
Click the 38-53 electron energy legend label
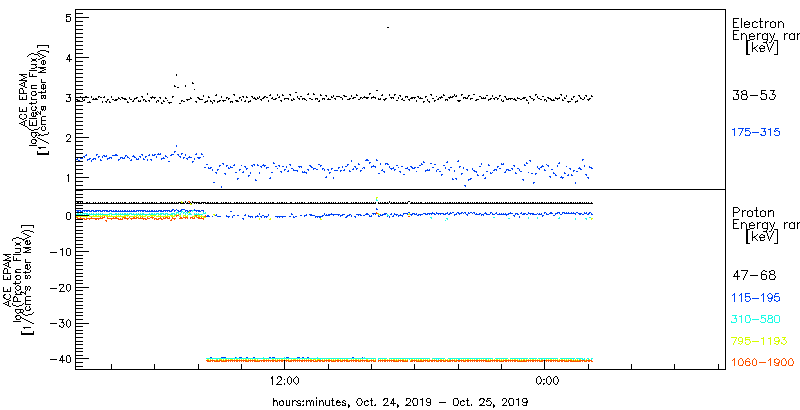tap(754, 96)
